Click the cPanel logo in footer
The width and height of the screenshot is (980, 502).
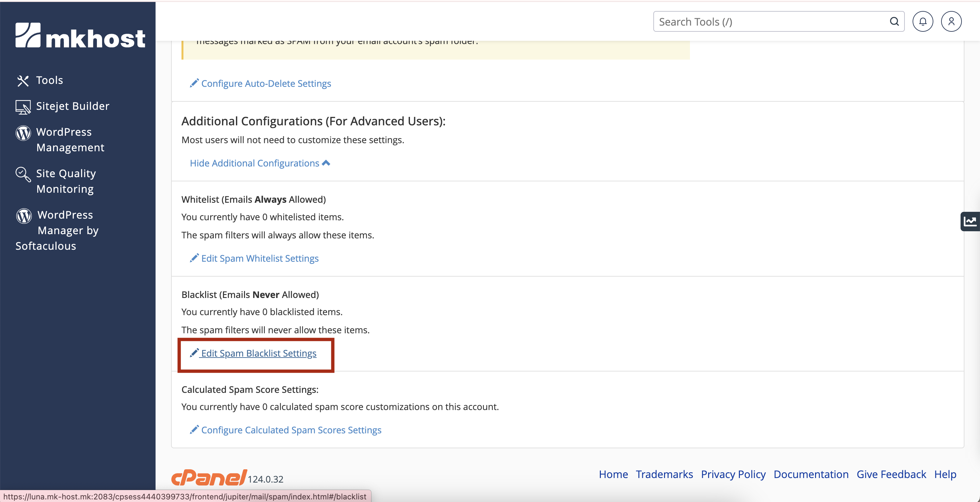[x=209, y=477]
